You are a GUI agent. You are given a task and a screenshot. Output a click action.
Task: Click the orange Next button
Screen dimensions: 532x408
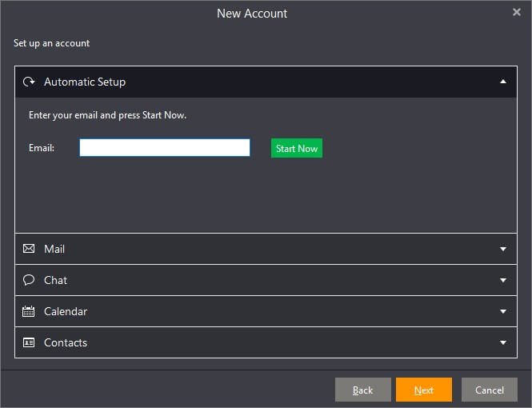point(424,390)
